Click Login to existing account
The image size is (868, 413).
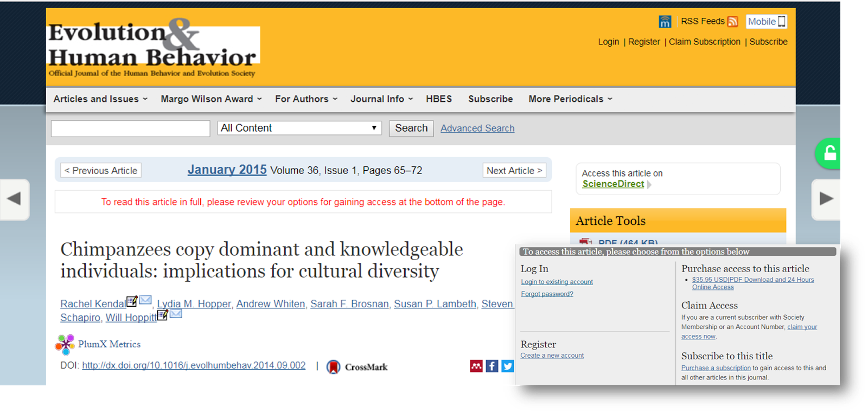pos(557,282)
